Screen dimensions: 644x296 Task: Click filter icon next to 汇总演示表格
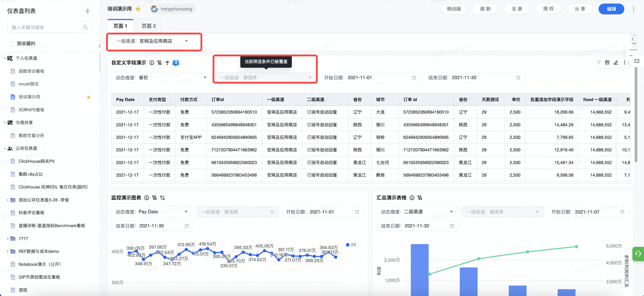(x=420, y=198)
